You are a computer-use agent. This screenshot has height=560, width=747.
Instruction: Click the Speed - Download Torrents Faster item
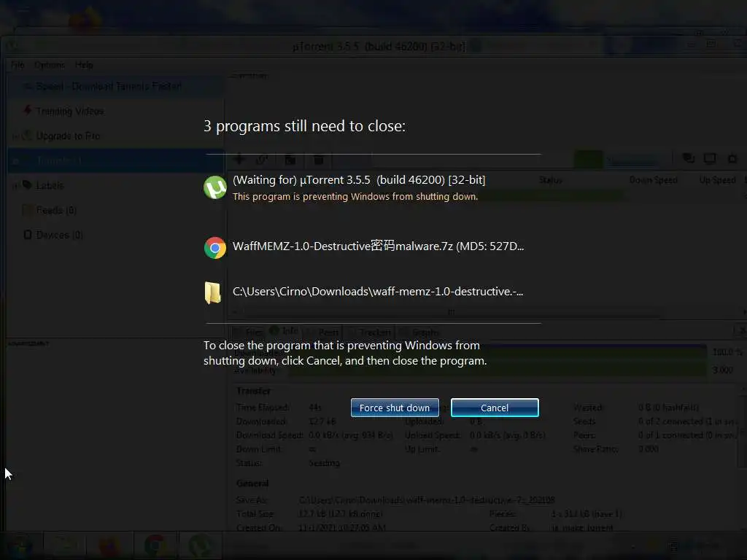[x=109, y=86]
